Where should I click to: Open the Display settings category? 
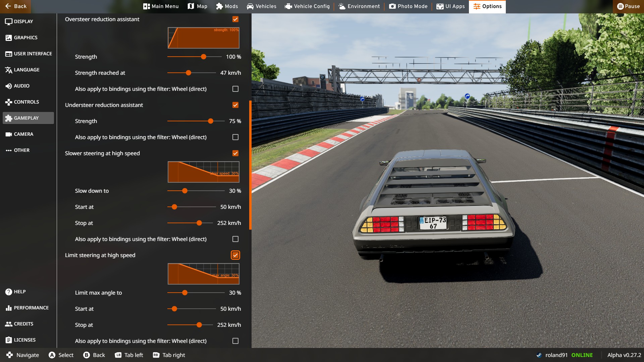click(23, 21)
